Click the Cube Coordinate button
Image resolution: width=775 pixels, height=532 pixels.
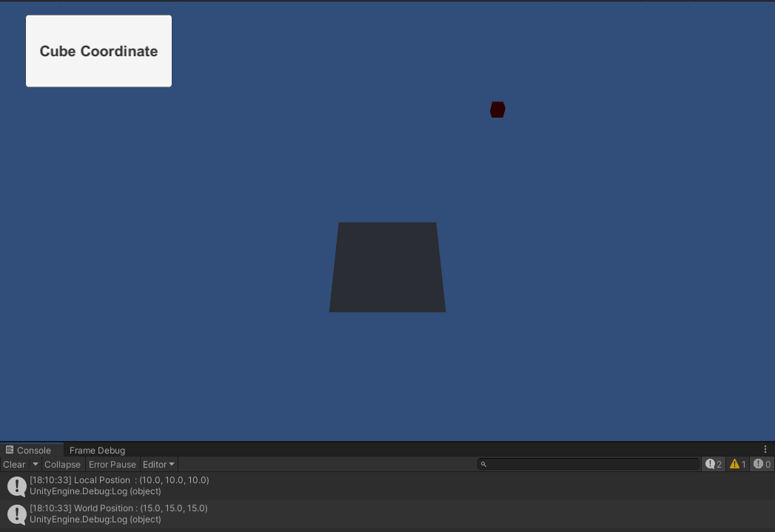(x=99, y=51)
